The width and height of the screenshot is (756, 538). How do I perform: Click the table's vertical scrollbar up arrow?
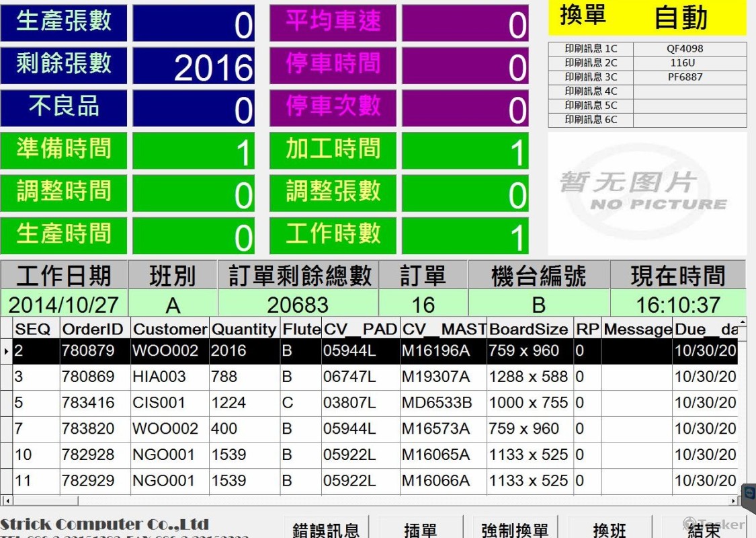click(742, 323)
